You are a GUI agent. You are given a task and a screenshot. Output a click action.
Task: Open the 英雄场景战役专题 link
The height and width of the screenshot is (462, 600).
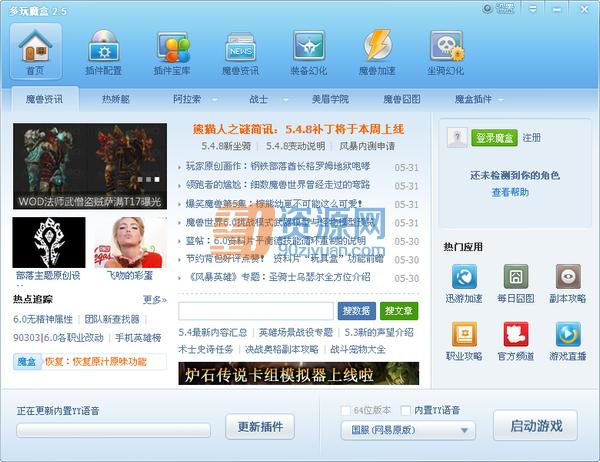click(x=295, y=332)
